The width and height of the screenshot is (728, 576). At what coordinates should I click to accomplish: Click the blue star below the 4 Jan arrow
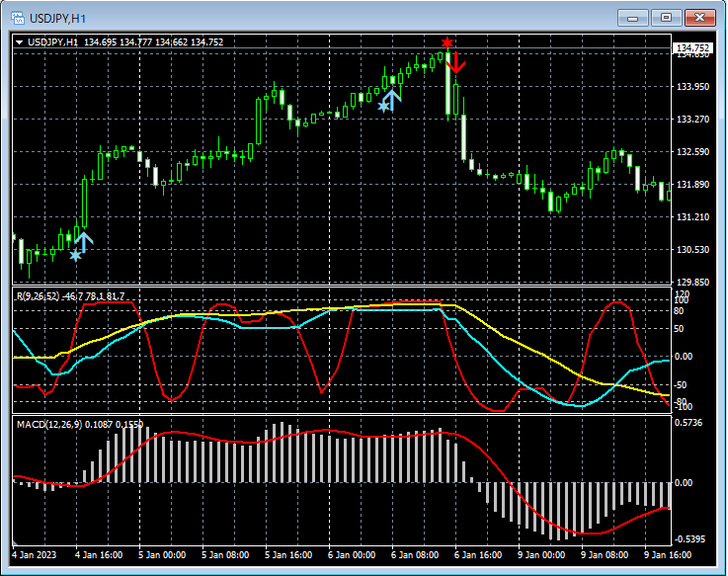75,255
